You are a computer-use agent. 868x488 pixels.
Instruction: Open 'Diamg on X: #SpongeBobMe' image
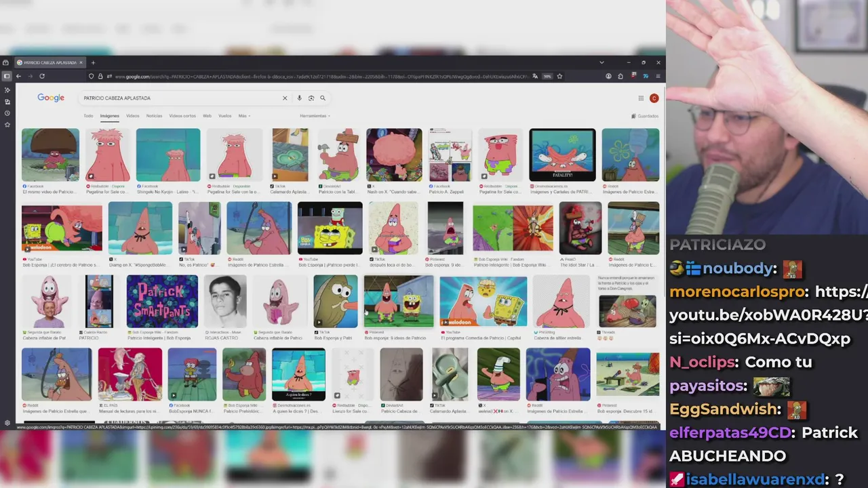pyautogui.click(x=140, y=228)
